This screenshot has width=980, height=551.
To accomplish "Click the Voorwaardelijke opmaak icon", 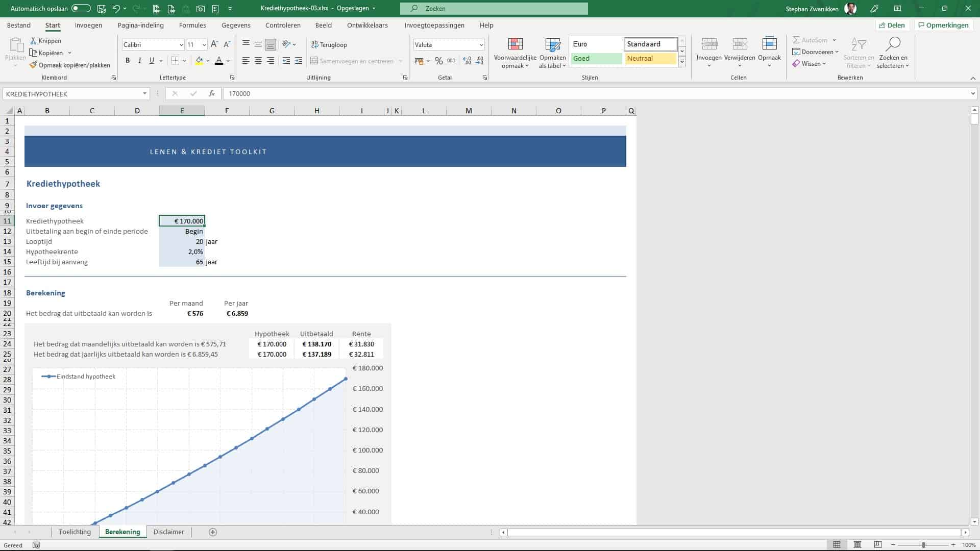I will point(515,44).
